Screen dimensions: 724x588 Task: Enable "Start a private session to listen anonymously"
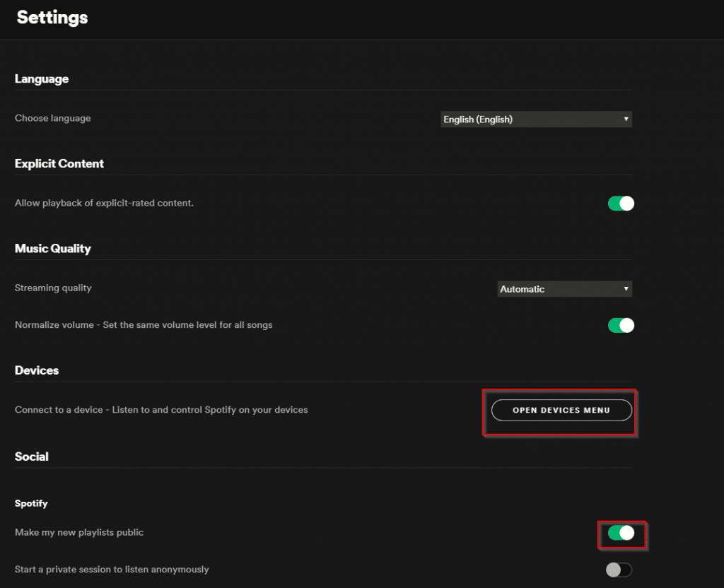619,569
